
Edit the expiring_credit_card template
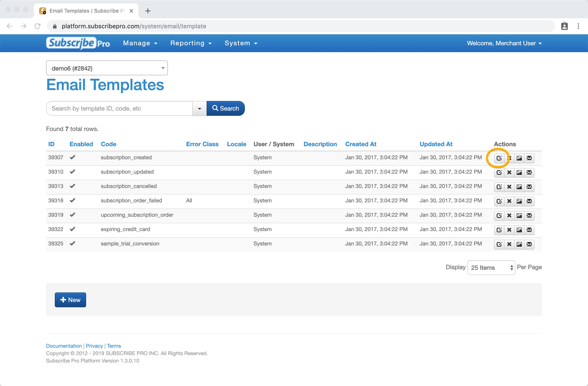click(x=499, y=230)
